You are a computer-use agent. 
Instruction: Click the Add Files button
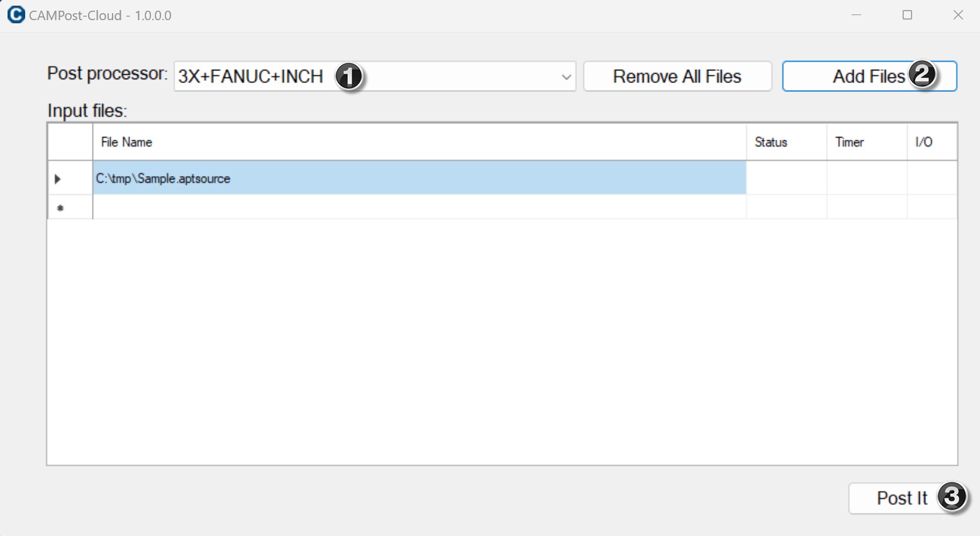pos(869,76)
